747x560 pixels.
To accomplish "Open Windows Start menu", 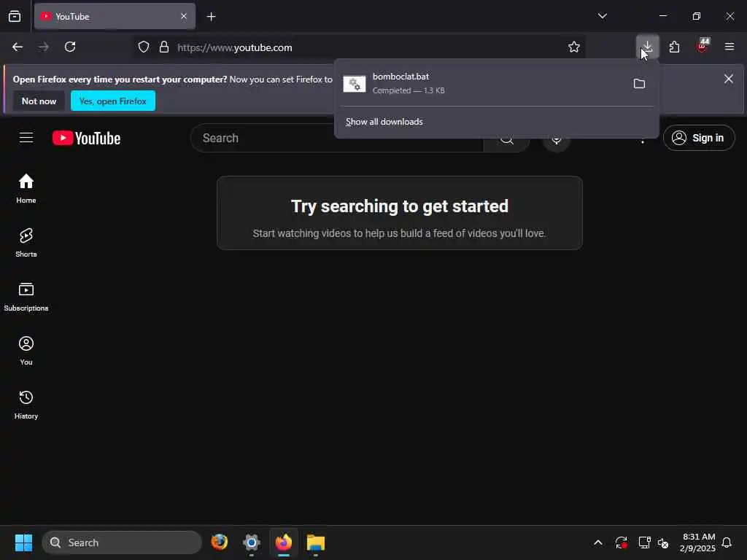I will (23, 542).
